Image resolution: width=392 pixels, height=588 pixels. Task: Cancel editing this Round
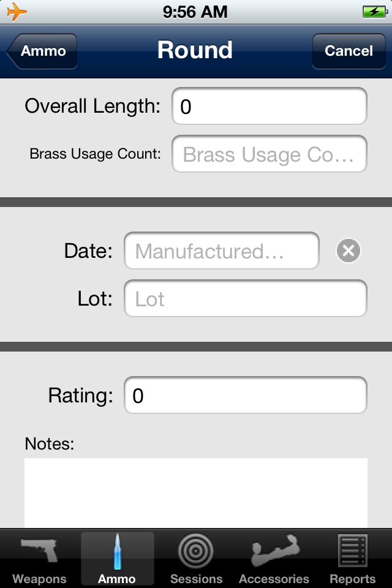coord(349,51)
